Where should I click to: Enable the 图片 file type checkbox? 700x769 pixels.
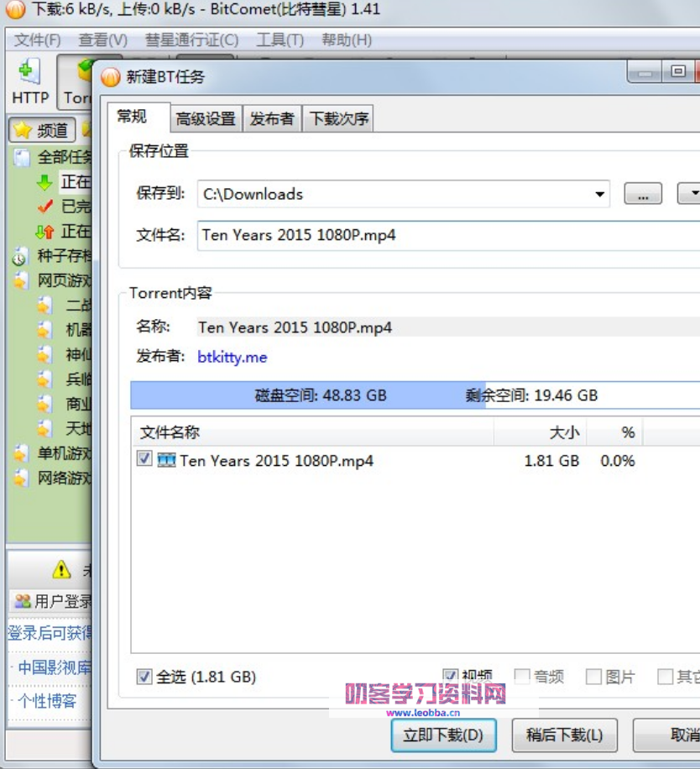(x=593, y=676)
